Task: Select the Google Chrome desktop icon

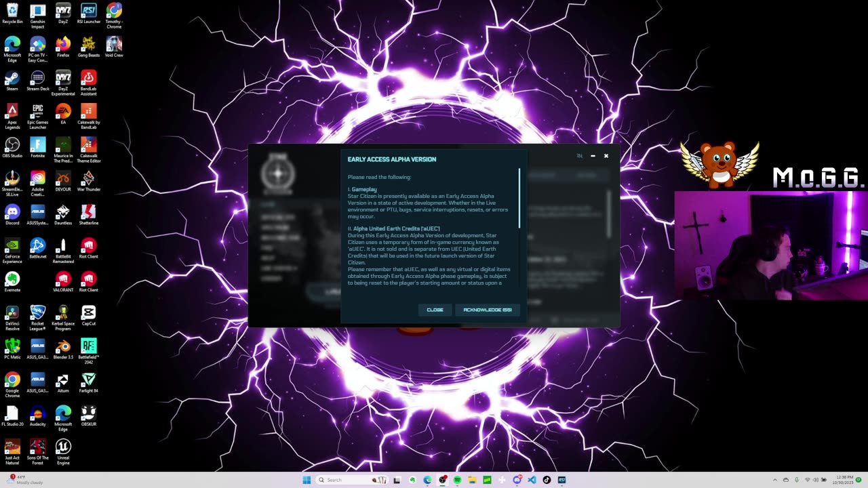Action: coord(12,385)
